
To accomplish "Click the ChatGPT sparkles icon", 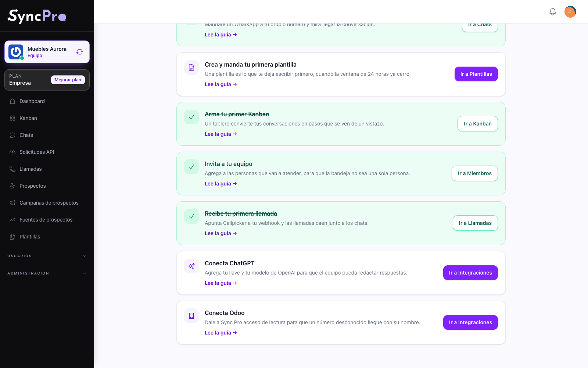I will [x=191, y=266].
